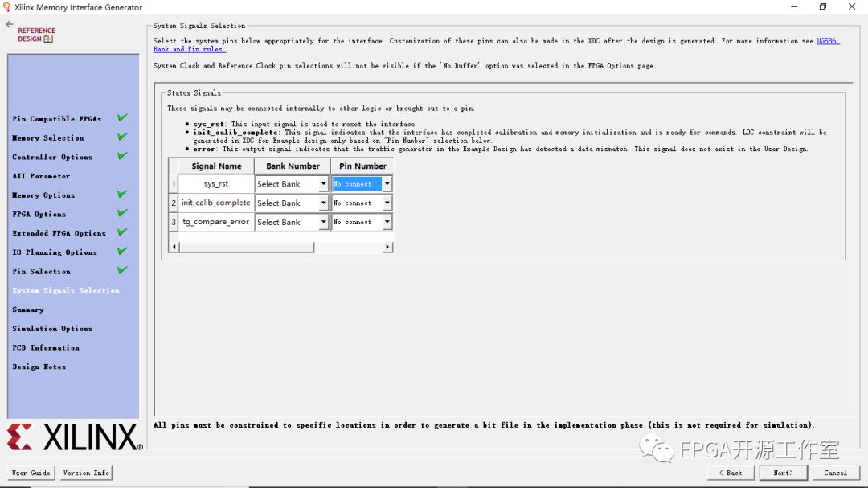Click the Xilinx app icon in title bar
This screenshot has height=488, width=868.
pos(7,7)
